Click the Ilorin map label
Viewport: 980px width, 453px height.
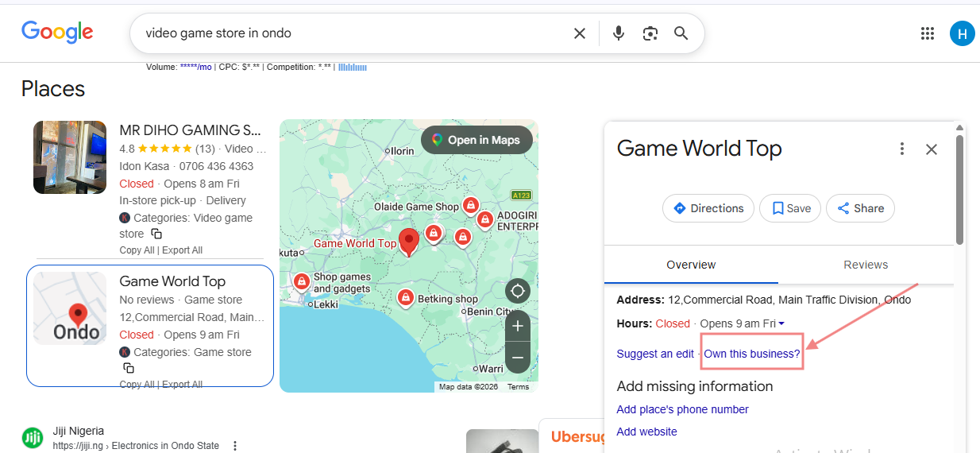[x=402, y=150]
